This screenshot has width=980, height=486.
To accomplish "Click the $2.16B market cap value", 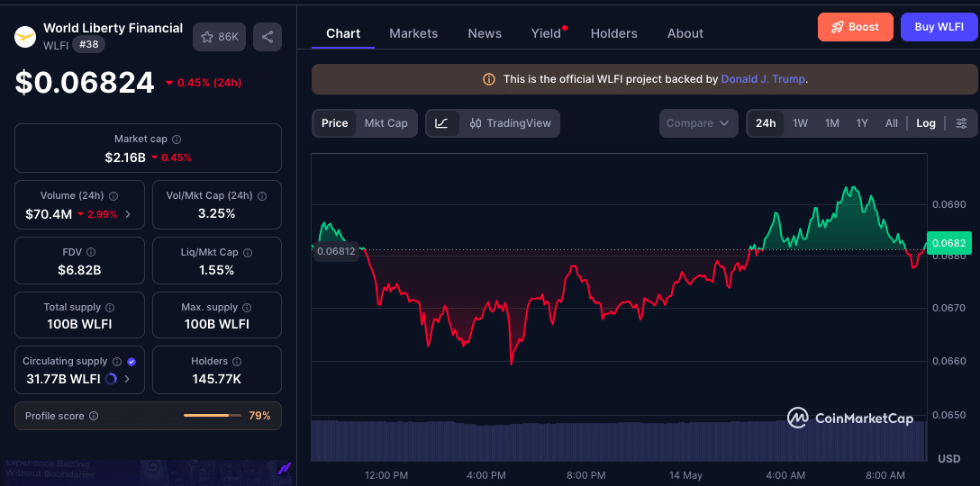I will [x=125, y=157].
